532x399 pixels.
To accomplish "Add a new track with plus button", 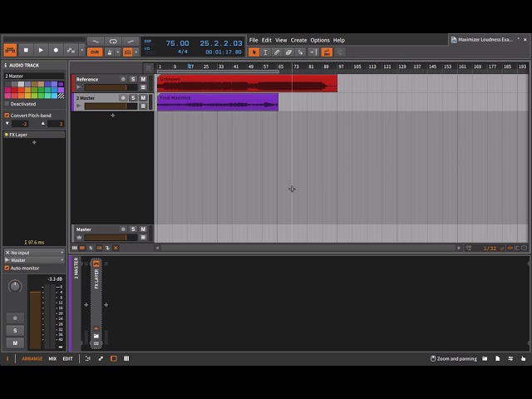I will [x=113, y=116].
